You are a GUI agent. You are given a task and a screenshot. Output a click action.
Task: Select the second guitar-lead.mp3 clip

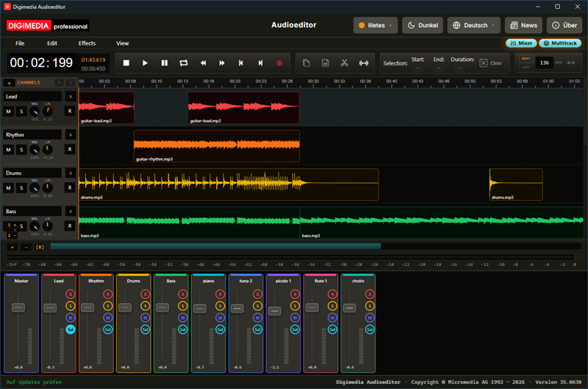coord(243,108)
